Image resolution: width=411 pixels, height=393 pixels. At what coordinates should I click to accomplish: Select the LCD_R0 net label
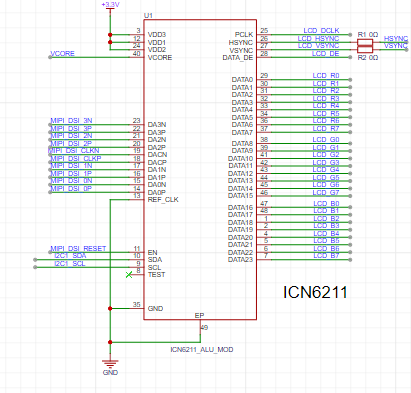326,76
